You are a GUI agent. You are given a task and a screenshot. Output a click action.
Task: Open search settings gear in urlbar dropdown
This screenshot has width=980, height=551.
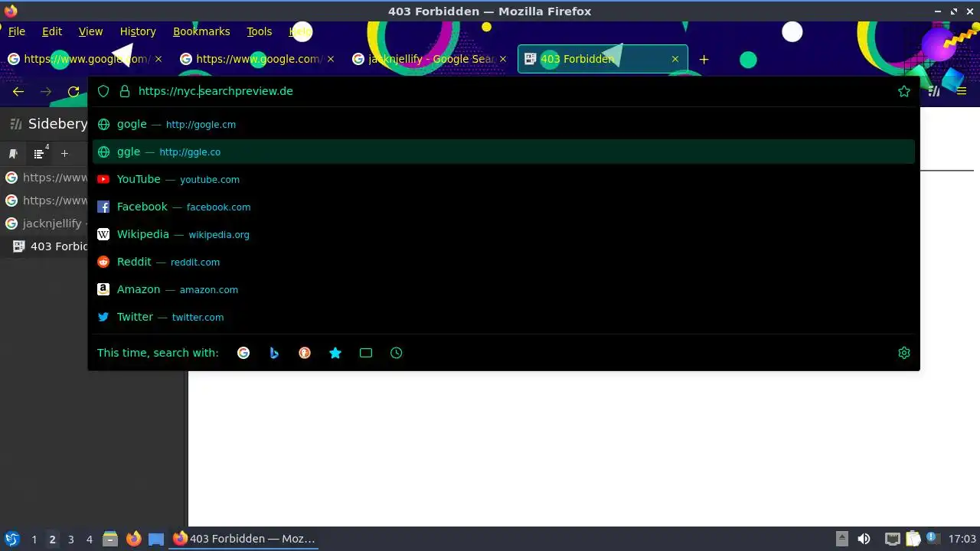[x=904, y=353]
